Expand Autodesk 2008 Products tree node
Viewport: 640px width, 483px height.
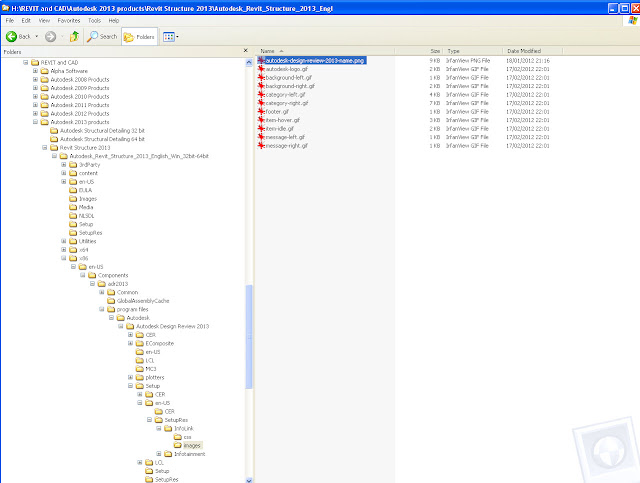pyautogui.click(x=36, y=80)
